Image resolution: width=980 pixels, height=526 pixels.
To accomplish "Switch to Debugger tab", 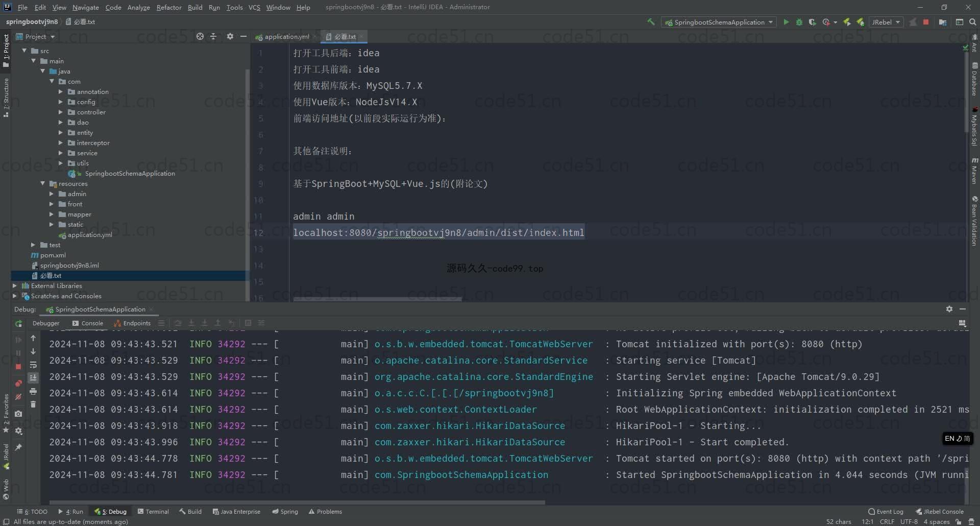I will pyautogui.click(x=46, y=323).
